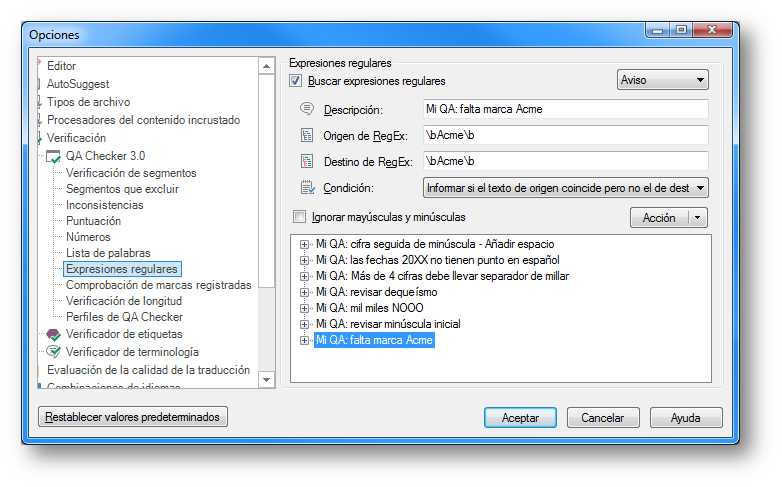
Task: Select rule 'Mi QA: revisar dequeísmo'
Action: 377,292
